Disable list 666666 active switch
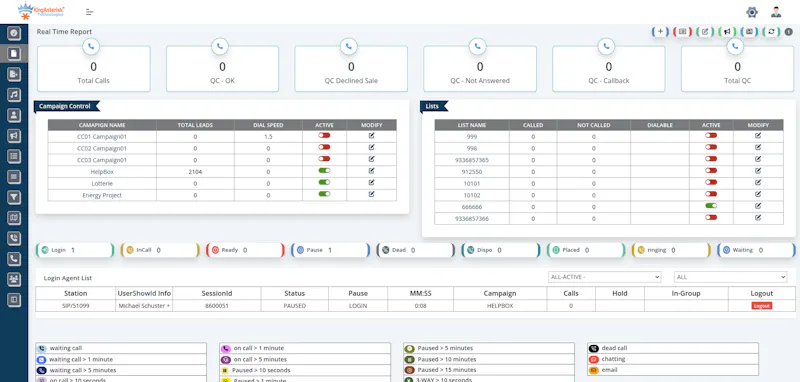The height and width of the screenshot is (382, 800). (x=711, y=206)
